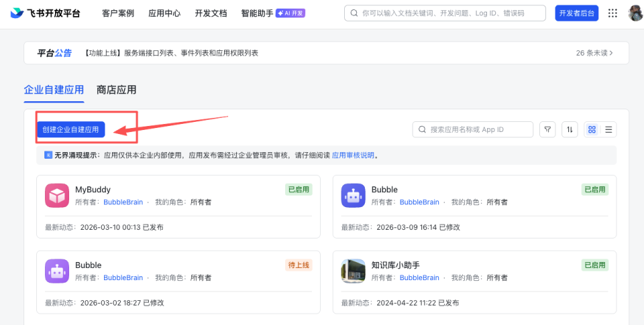
Task: Click the BubbleBrain owner link on MyBuddy
Action: (x=123, y=202)
